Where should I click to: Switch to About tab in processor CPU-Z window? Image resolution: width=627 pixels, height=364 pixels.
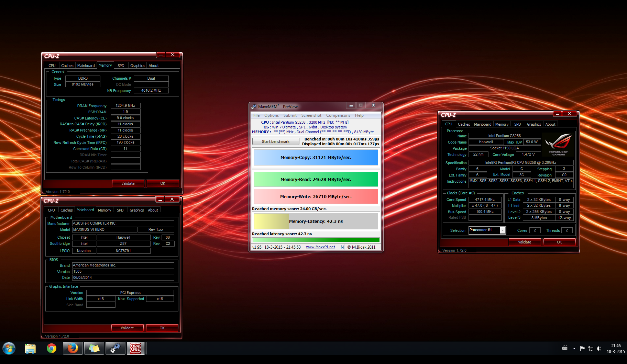click(x=550, y=124)
